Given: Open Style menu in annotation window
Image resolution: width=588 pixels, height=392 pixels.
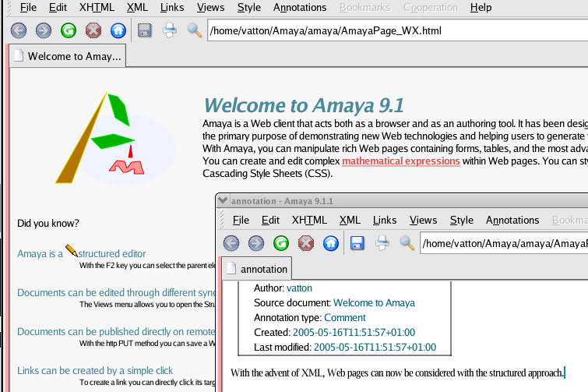Looking at the screenshot, I should coord(462,221).
